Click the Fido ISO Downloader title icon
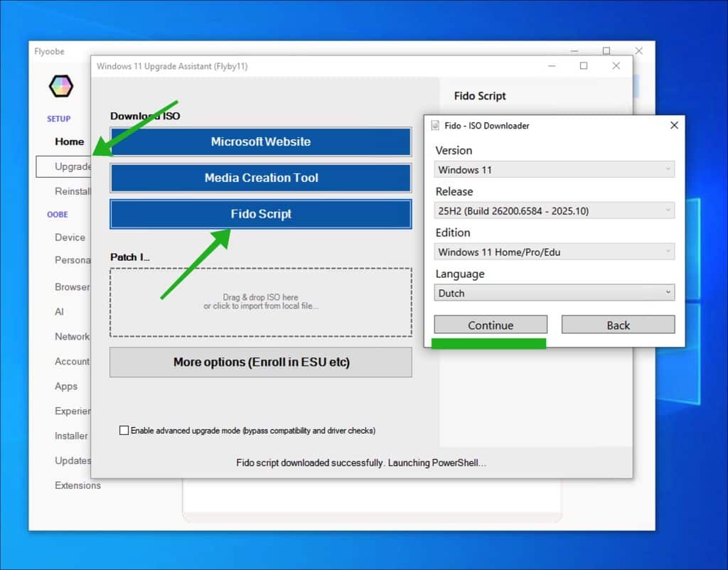 (x=436, y=126)
